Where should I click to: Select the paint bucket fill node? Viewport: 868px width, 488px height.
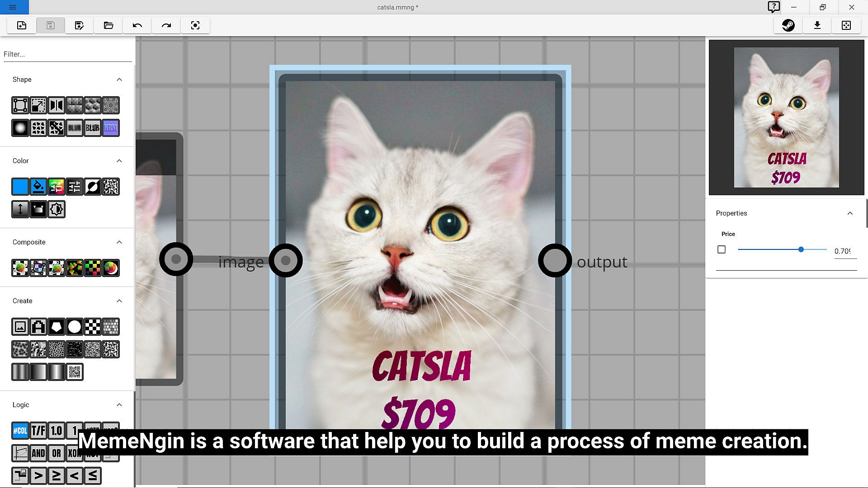[x=38, y=187]
